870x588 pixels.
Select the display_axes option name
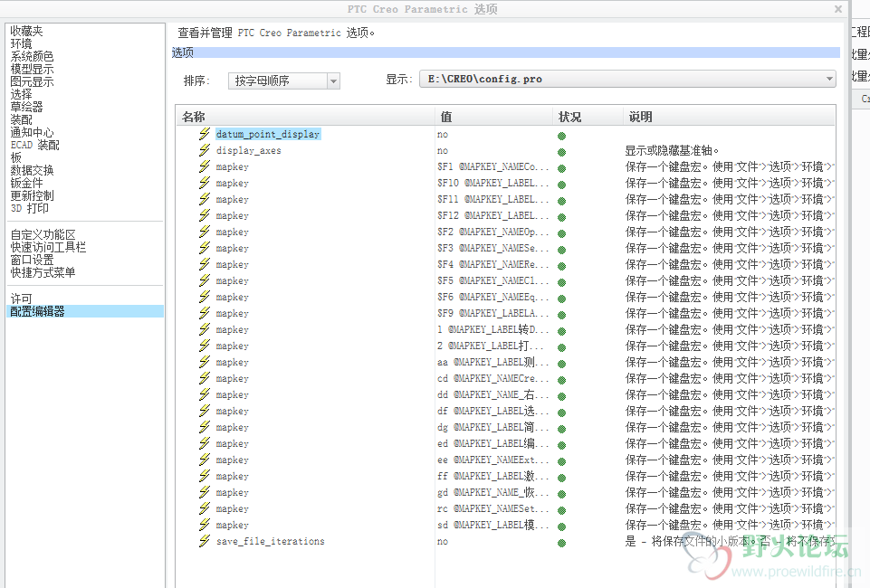point(249,150)
